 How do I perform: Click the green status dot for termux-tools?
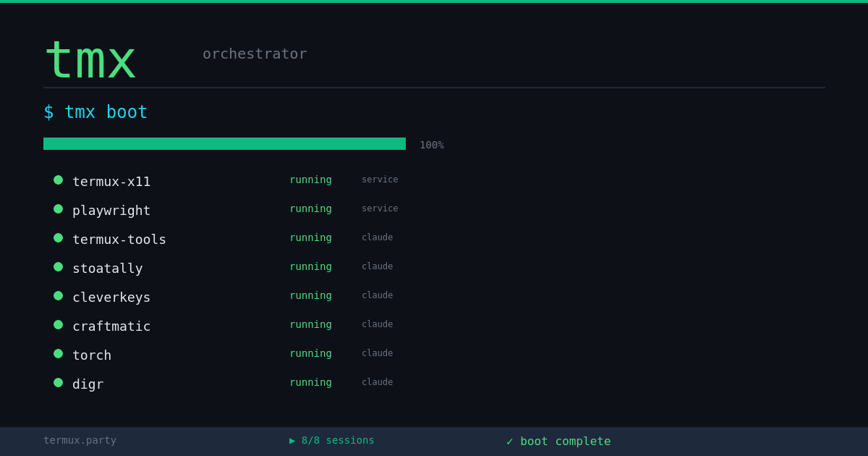pos(58,238)
